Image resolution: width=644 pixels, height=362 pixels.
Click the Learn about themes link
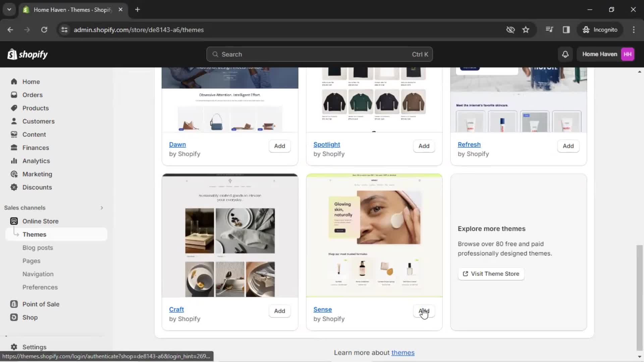(402, 353)
